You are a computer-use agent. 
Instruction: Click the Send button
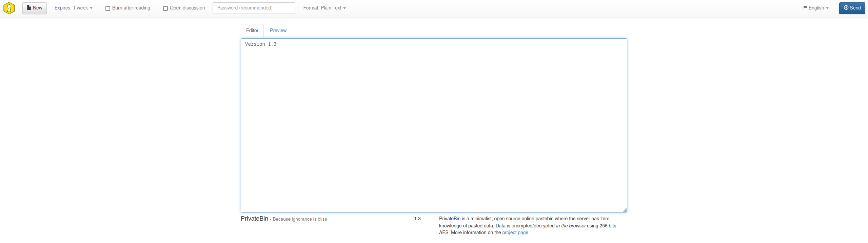[852, 8]
